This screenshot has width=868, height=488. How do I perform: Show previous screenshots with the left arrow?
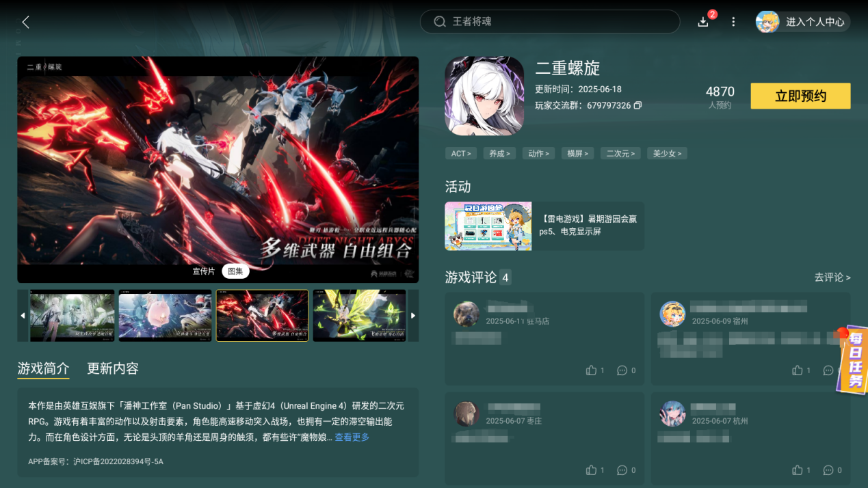pos(23,316)
